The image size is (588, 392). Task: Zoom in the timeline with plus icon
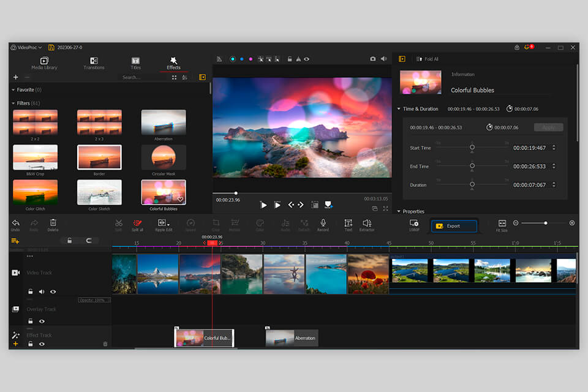[x=572, y=223]
